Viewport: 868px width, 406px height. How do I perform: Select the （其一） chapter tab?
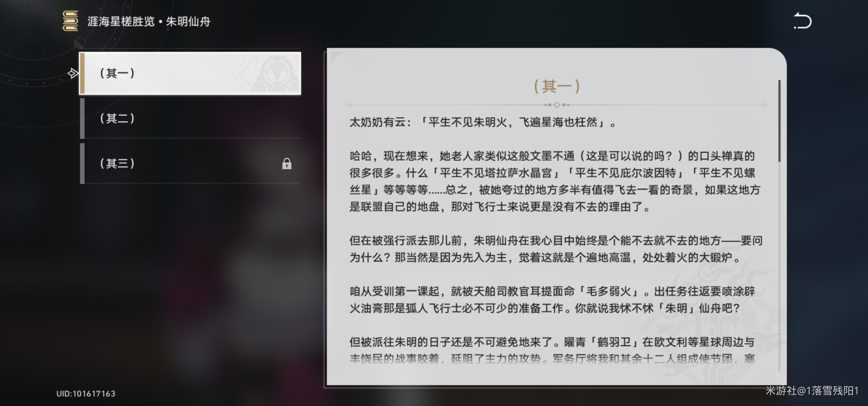click(190, 73)
